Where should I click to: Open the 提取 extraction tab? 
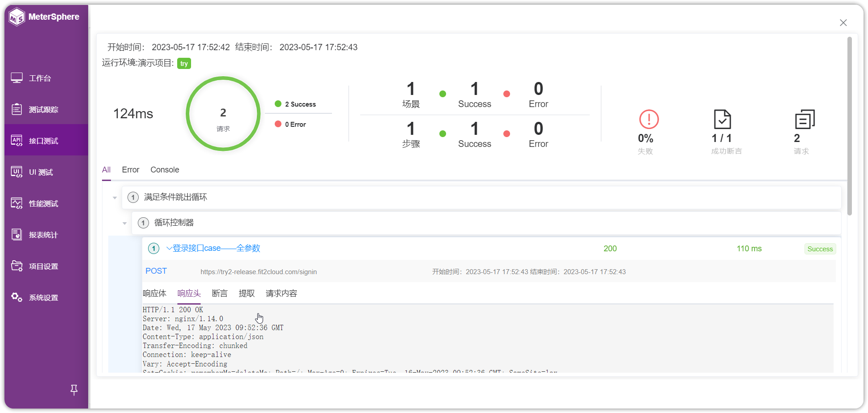tap(247, 293)
